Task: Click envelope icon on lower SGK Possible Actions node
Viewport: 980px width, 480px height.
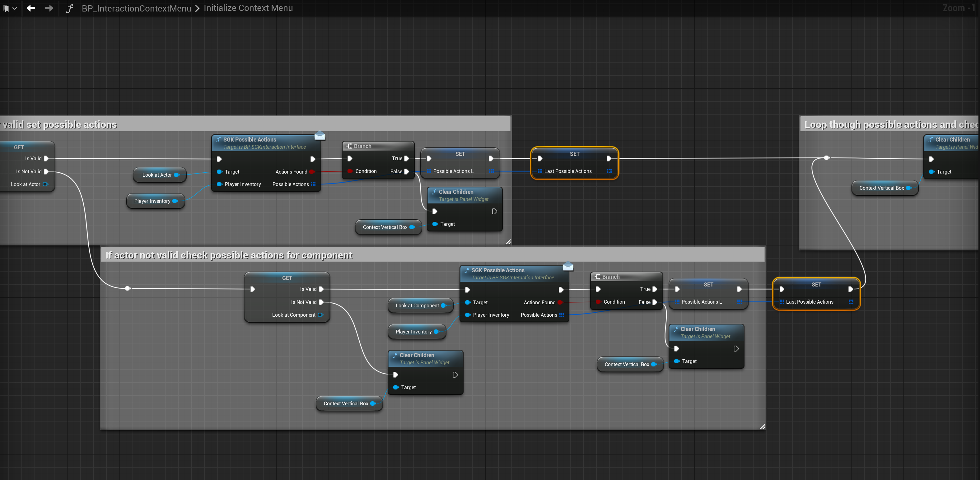Action: (567, 266)
